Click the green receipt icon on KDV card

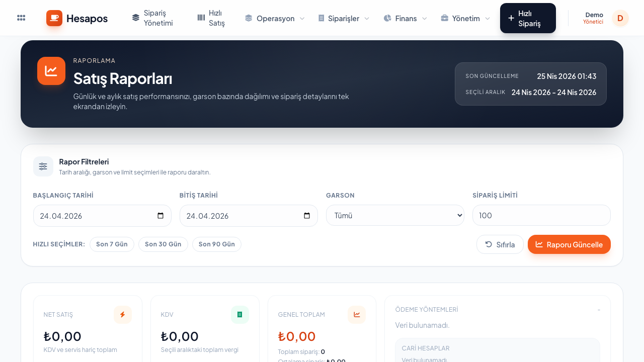click(240, 315)
